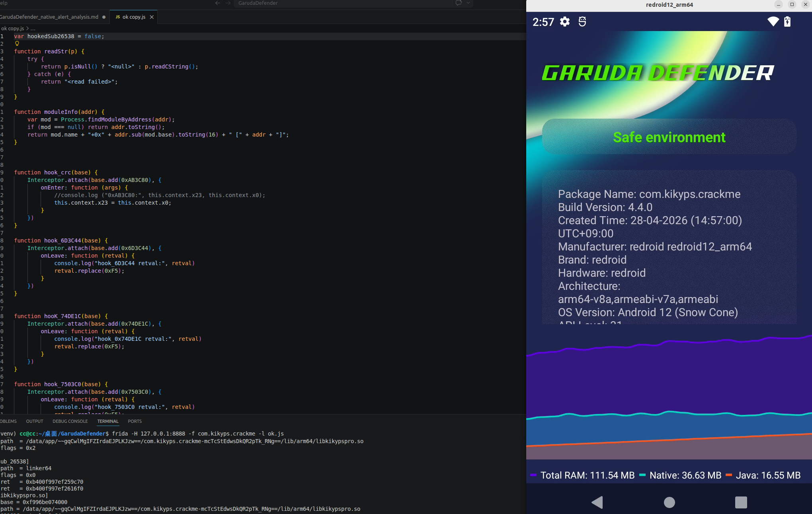Minimize the redroid12_arm64 window
Image resolution: width=812 pixels, height=514 pixels.
point(779,5)
